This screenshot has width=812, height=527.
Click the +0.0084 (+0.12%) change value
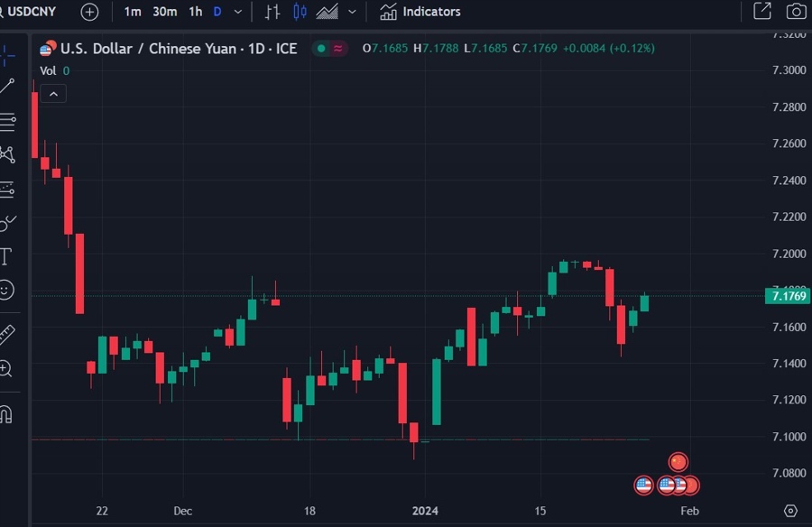tap(608, 48)
